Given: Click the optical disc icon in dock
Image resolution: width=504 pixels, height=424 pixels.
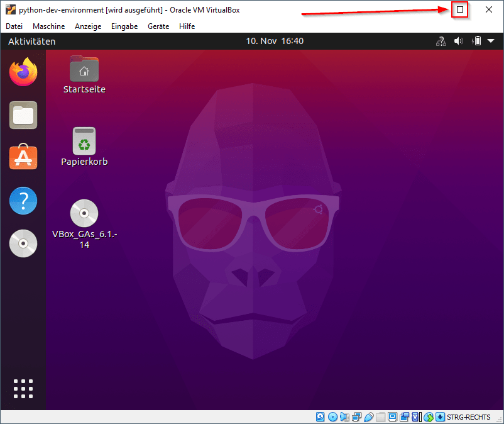Looking at the screenshot, I should (x=23, y=243).
